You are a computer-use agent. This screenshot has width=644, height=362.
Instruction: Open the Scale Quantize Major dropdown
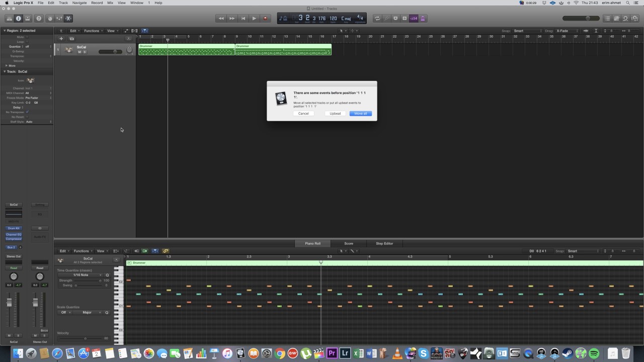(x=87, y=312)
